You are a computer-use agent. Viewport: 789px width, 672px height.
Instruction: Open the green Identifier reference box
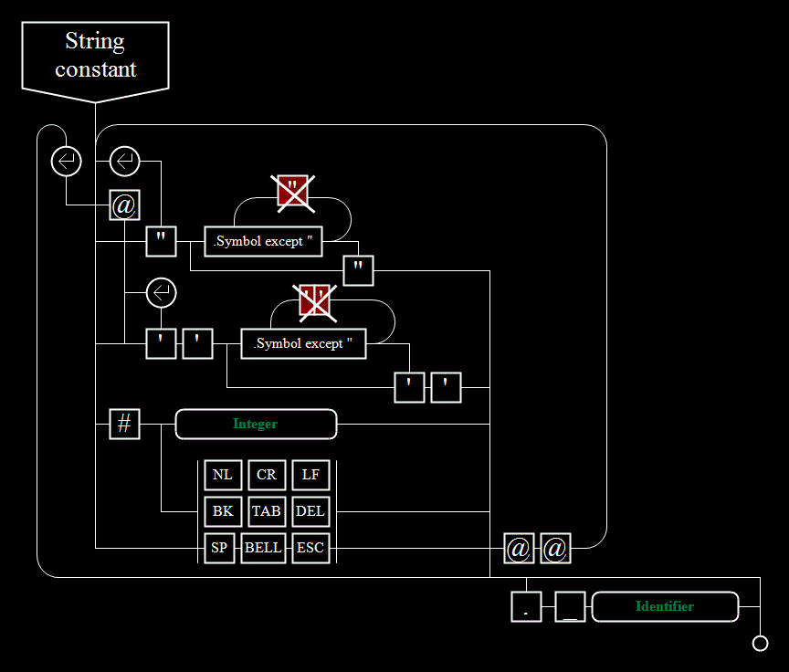tap(665, 606)
